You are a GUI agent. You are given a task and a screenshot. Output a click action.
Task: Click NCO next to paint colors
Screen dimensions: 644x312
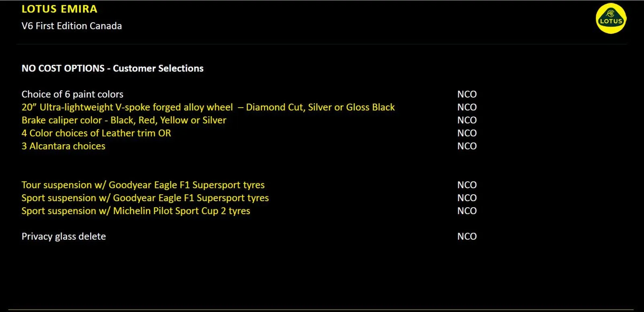click(x=467, y=94)
